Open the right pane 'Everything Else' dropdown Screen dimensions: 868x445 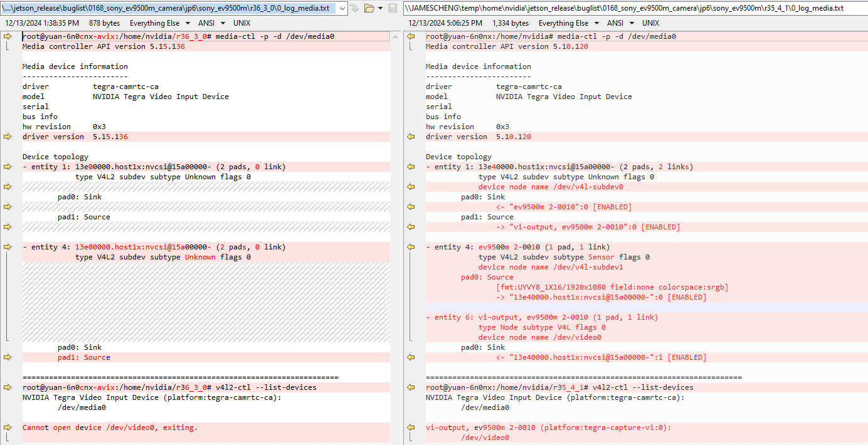click(x=568, y=23)
